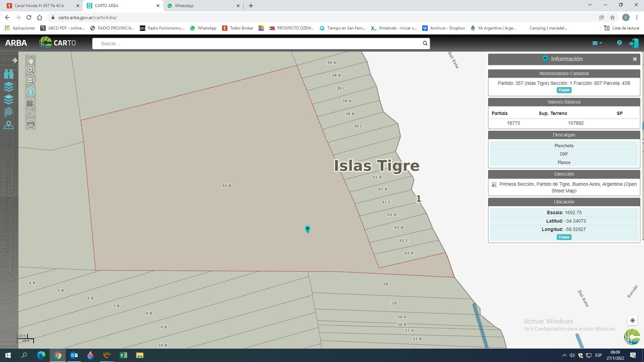Open Tokko Broker bookmark
The width and height of the screenshot is (644, 362).
click(x=238, y=28)
